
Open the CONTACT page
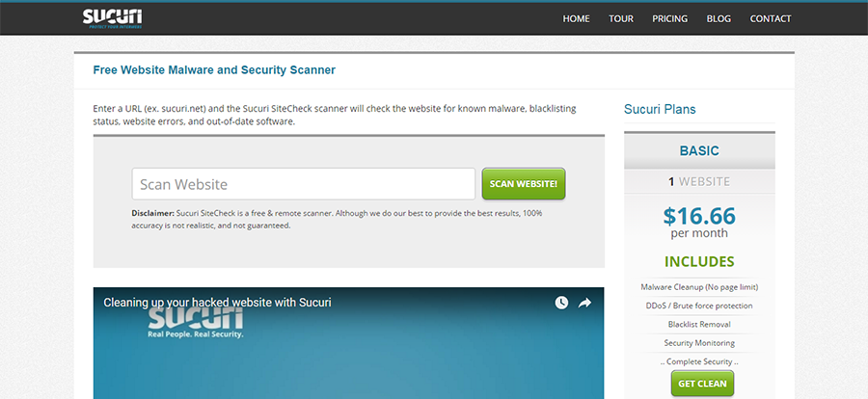click(x=771, y=18)
